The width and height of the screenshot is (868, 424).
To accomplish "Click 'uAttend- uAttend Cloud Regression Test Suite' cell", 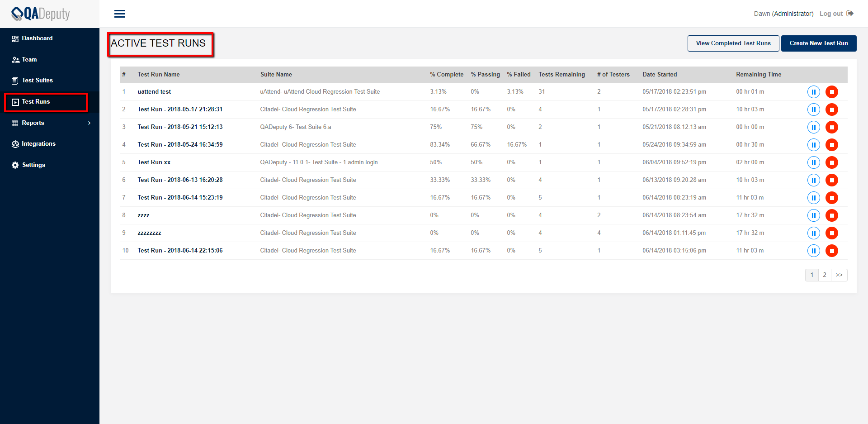I will pos(320,92).
